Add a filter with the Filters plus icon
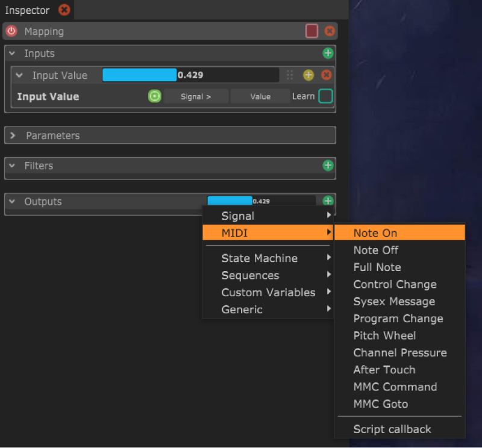This screenshot has height=448, width=482. [328, 166]
